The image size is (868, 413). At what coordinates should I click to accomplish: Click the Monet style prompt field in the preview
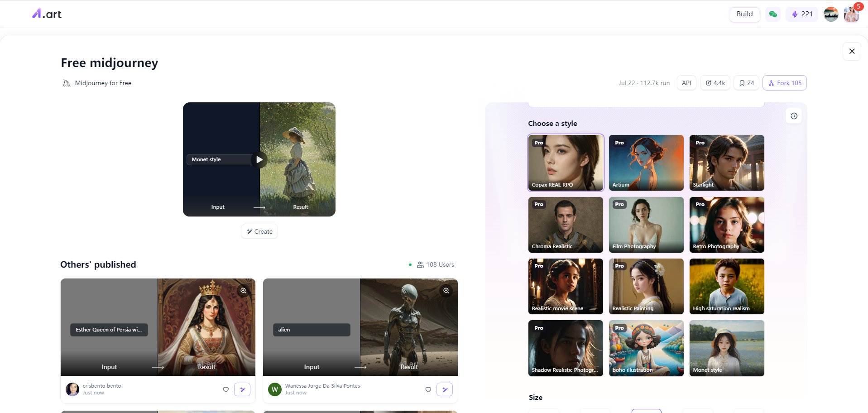[x=220, y=159]
